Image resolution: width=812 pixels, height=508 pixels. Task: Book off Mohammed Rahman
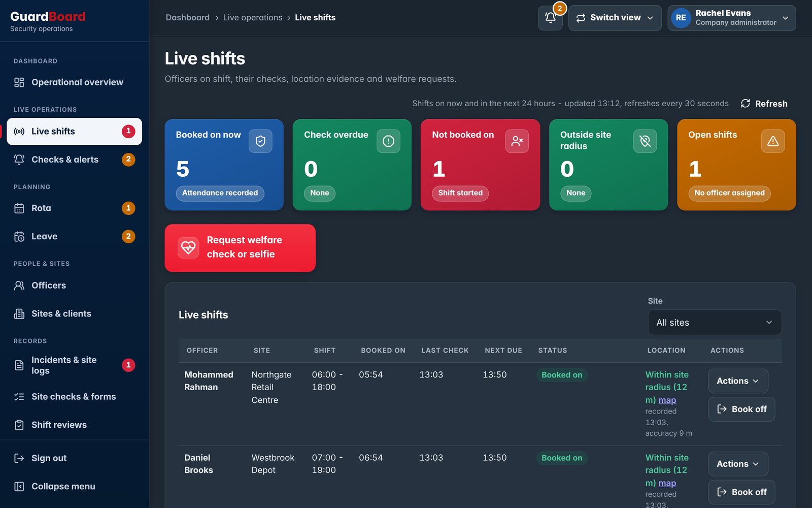click(741, 409)
